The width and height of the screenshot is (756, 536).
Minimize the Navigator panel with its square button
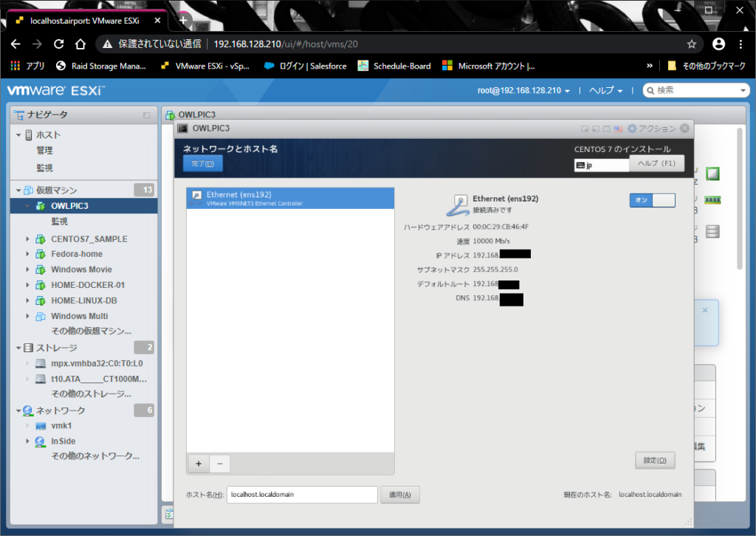(x=147, y=115)
